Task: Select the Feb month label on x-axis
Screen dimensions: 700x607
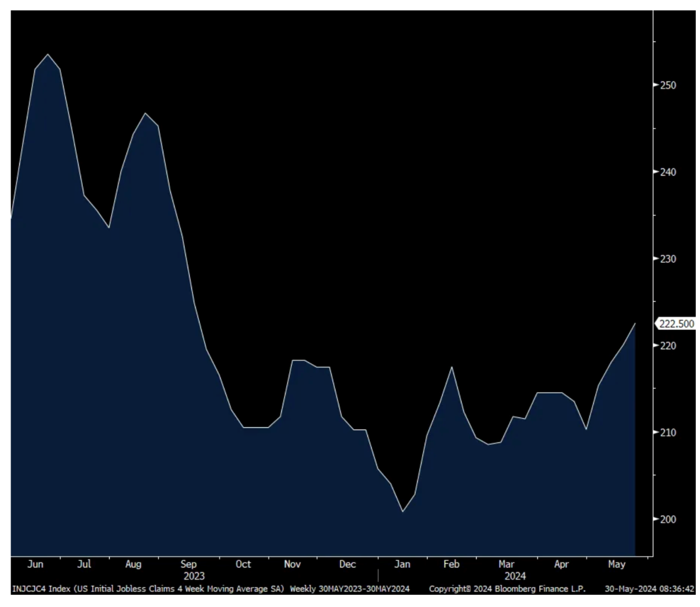Action: point(451,564)
